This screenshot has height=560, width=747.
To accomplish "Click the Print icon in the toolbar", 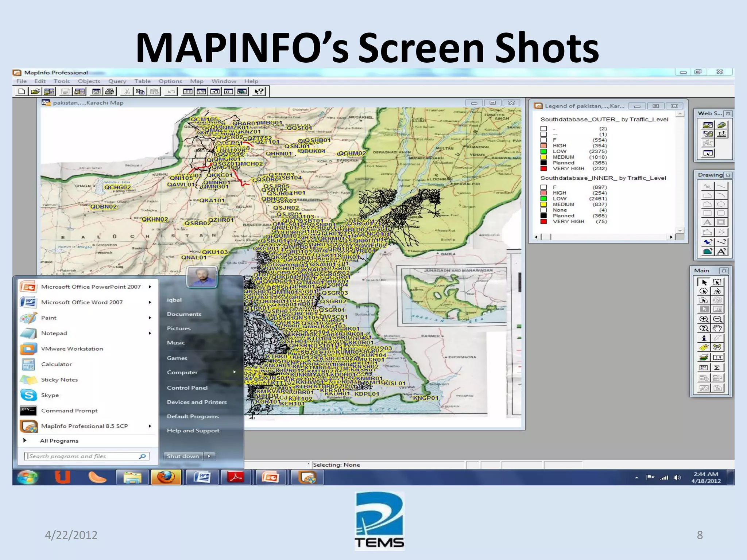I will [110, 92].
